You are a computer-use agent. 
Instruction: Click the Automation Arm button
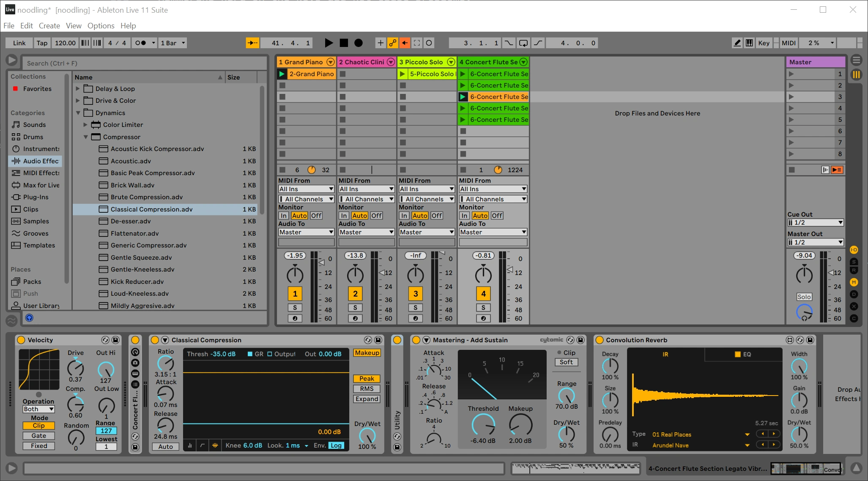pos(393,43)
